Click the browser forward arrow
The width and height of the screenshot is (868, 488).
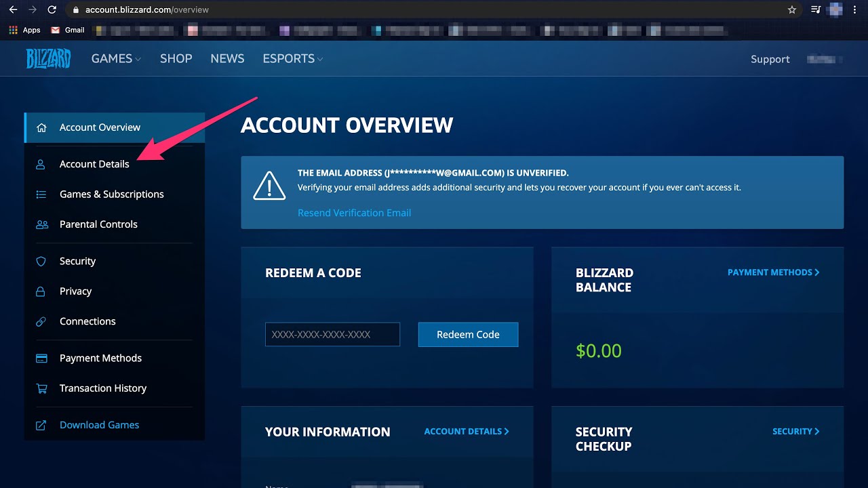(x=33, y=9)
